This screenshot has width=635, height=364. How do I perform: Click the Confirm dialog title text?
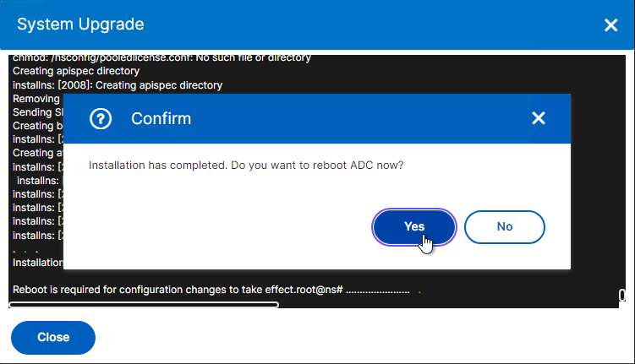161,118
